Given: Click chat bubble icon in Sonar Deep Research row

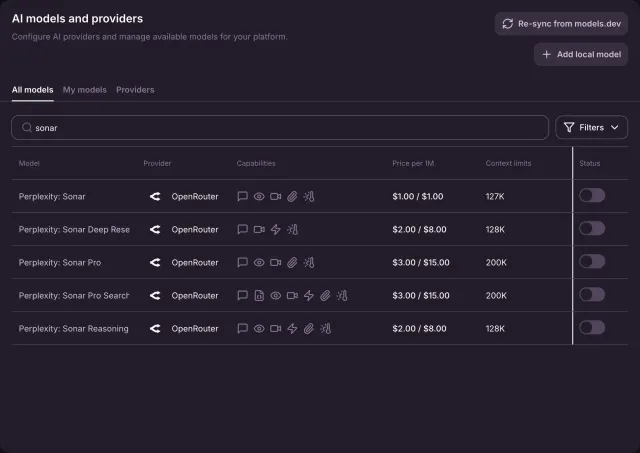Looking at the screenshot, I should [242, 229].
